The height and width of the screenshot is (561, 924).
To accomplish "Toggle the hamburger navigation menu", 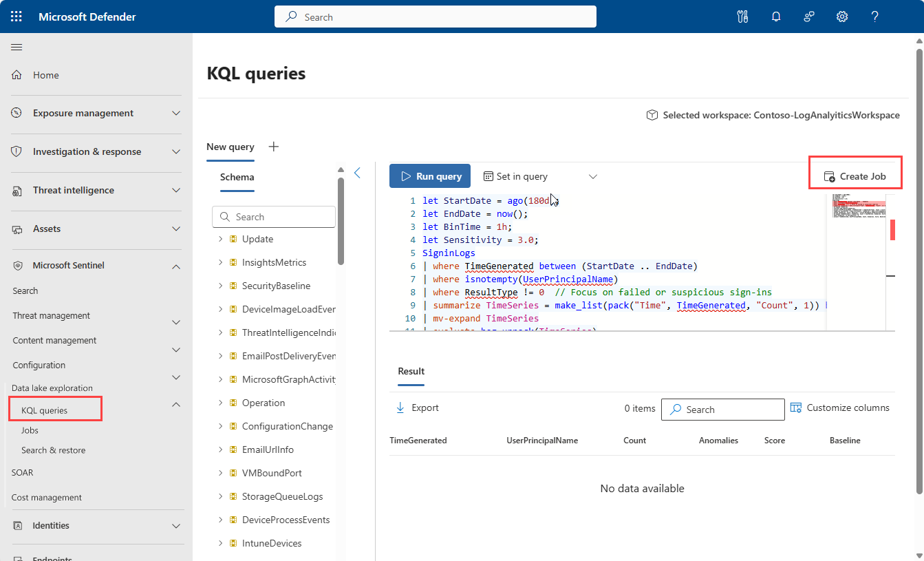I will pos(17,47).
